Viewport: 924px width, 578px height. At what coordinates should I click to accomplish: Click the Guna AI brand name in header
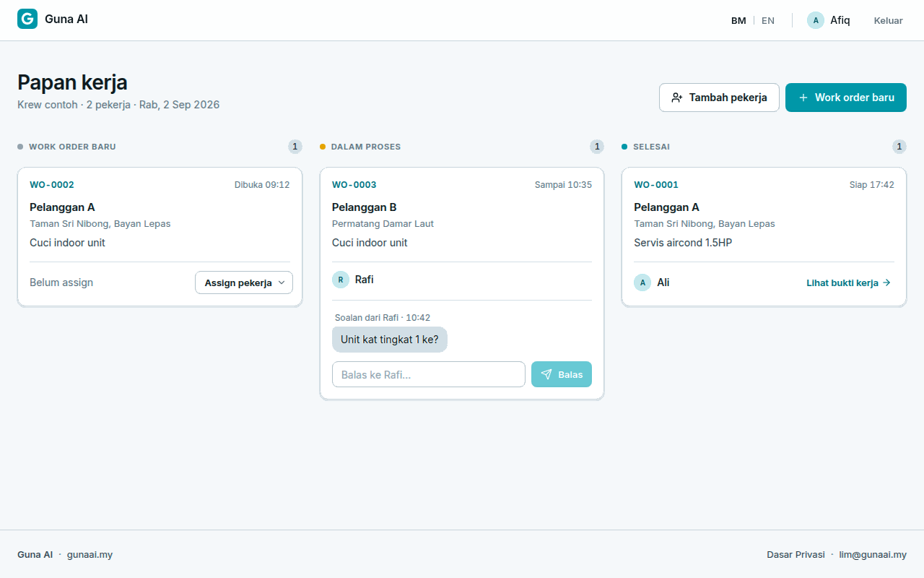66,20
